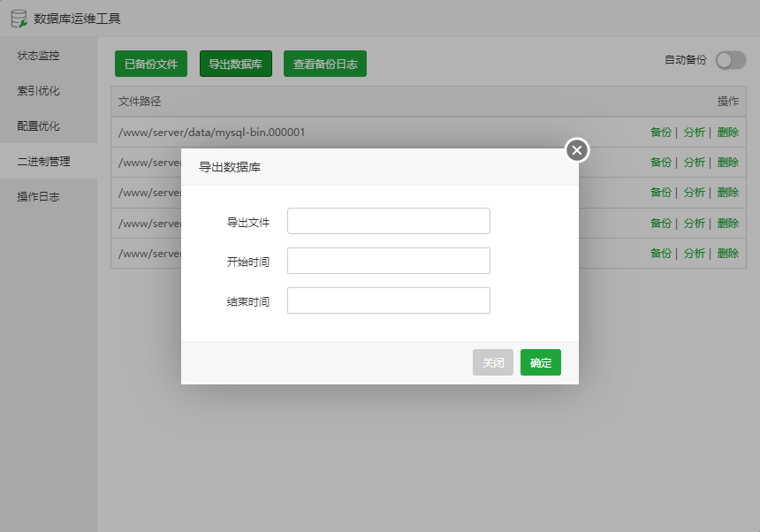Open 配置优化 in the sidebar
760x532 pixels.
pyautogui.click(x=38, y=126)
